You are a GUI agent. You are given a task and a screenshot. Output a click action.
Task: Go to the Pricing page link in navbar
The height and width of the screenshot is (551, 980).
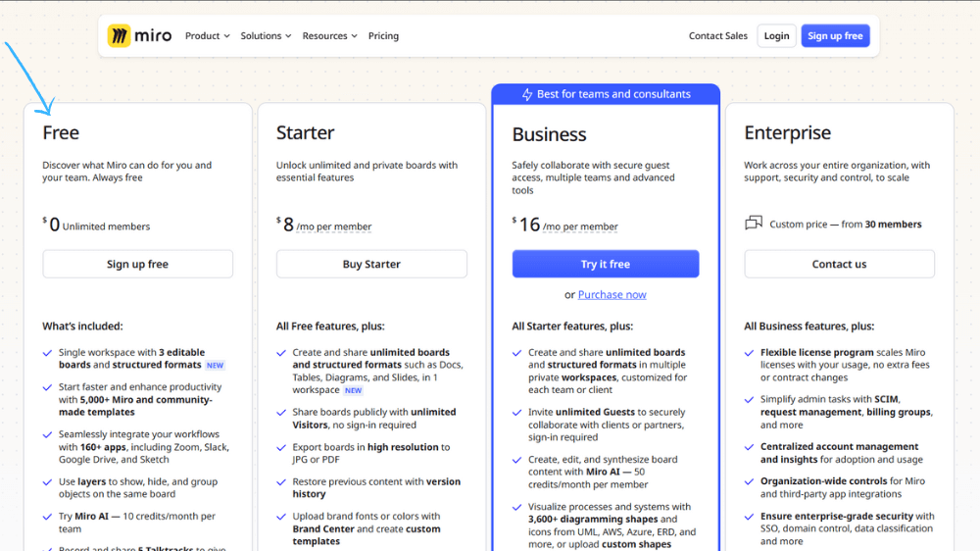point(383,36)
